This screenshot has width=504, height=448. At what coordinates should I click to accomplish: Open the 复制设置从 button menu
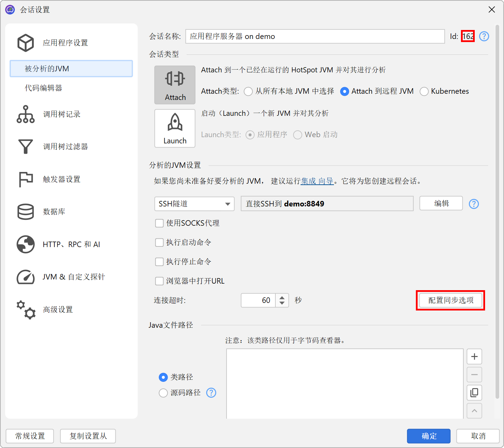pos(88,436)
